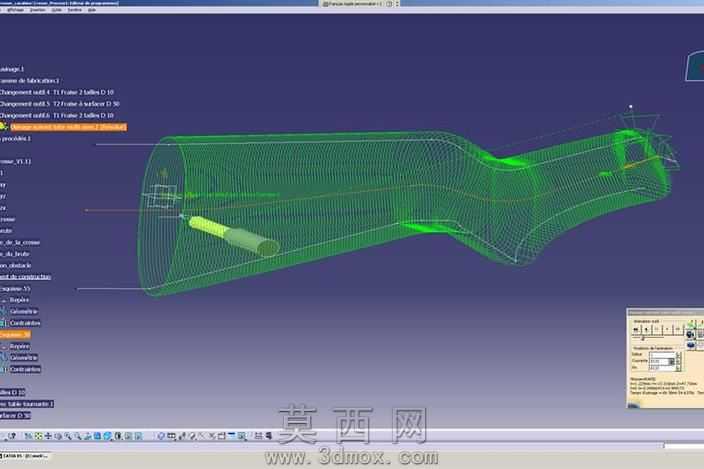Viewport: 704px width, 469px height.
Task: Click the Fit All In icon
Action: pyautogui.click(x=39, y=436)
